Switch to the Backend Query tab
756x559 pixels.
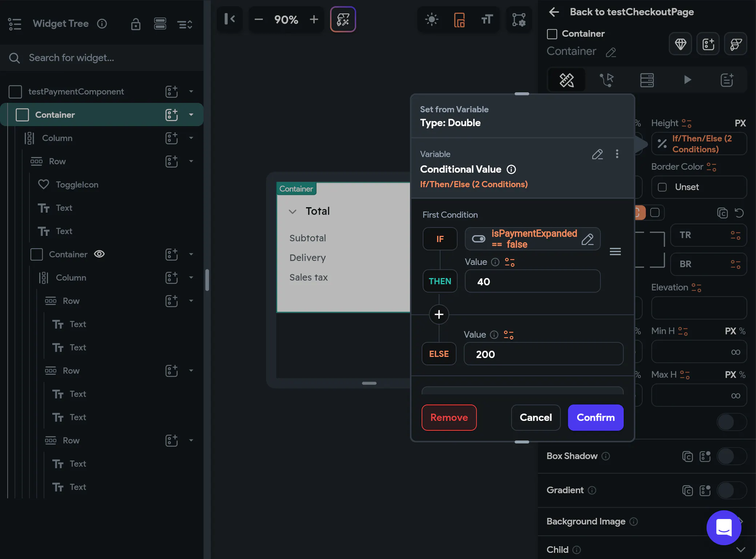[647, 80]
